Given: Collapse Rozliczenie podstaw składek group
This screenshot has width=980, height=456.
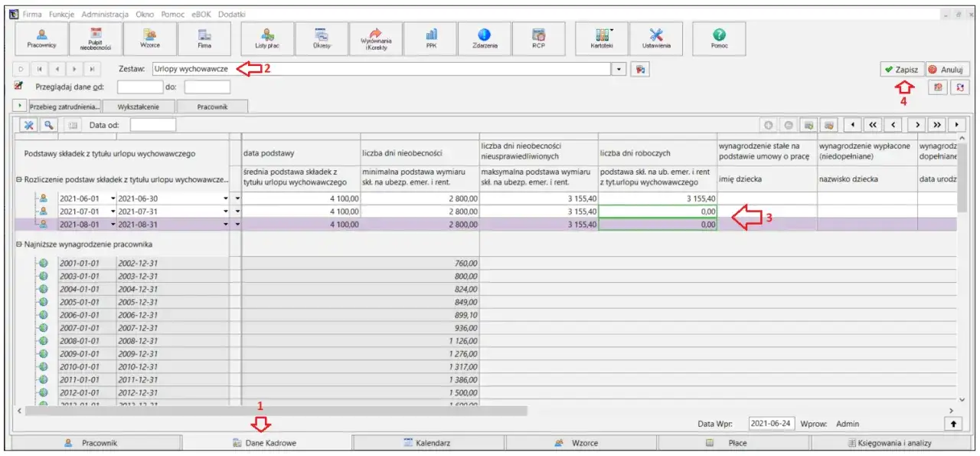Looking at the screenshot, I should (x=19, y=179).
